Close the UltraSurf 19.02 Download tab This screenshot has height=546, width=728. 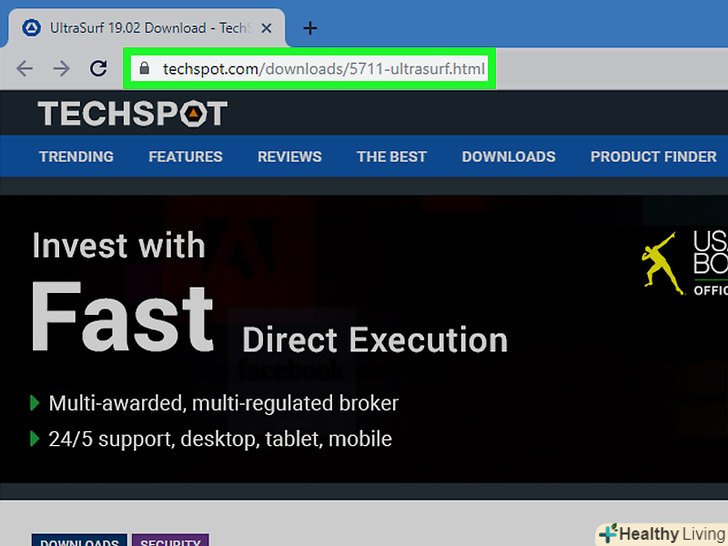click(x=266, y=28)
